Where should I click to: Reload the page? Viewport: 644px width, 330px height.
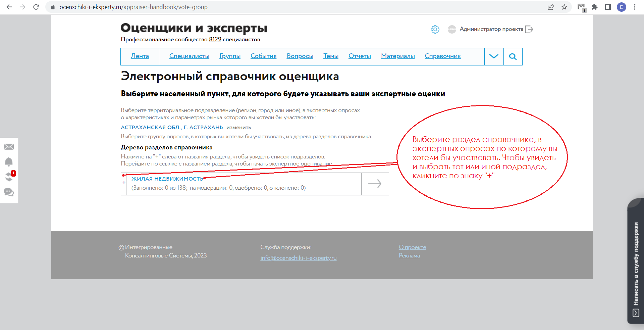point(36,7)
